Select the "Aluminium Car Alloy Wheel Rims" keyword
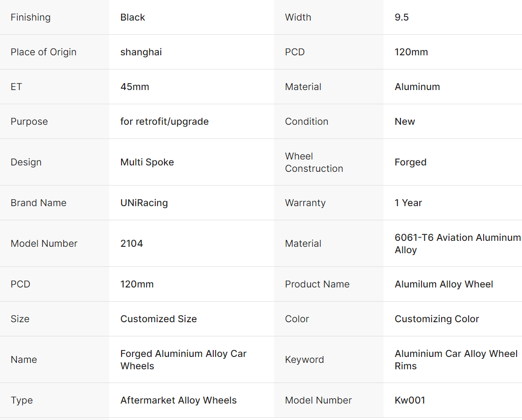Screen dimensions: 522x420 tap(456, 360)
